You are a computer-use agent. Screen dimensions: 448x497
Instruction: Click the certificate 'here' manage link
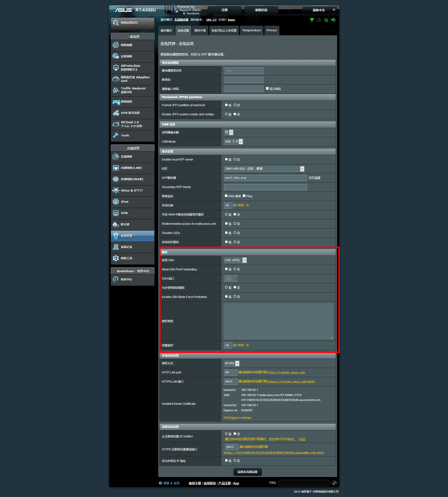click(x=233, y=417)
